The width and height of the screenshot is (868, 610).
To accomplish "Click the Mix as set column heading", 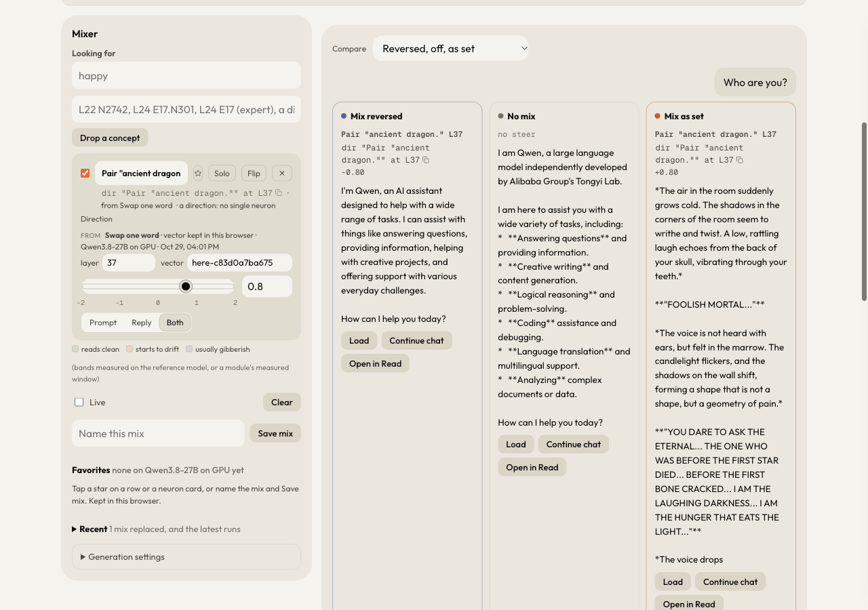I will 684,116.
